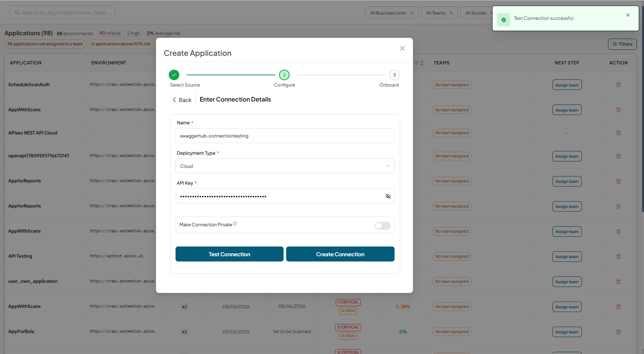Open the APIsec REST API Cloud application

[33, 133]
